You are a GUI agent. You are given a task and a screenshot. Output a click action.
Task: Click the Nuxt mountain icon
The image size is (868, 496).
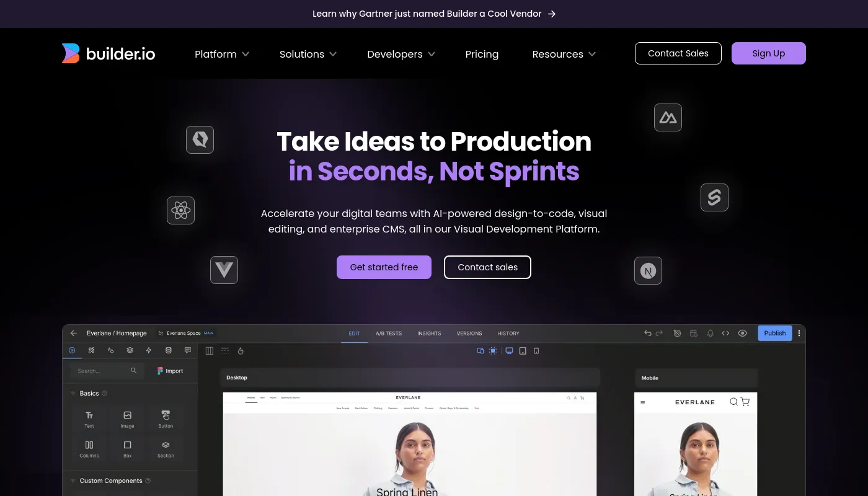pyautogui.click(x=668, y=117)
